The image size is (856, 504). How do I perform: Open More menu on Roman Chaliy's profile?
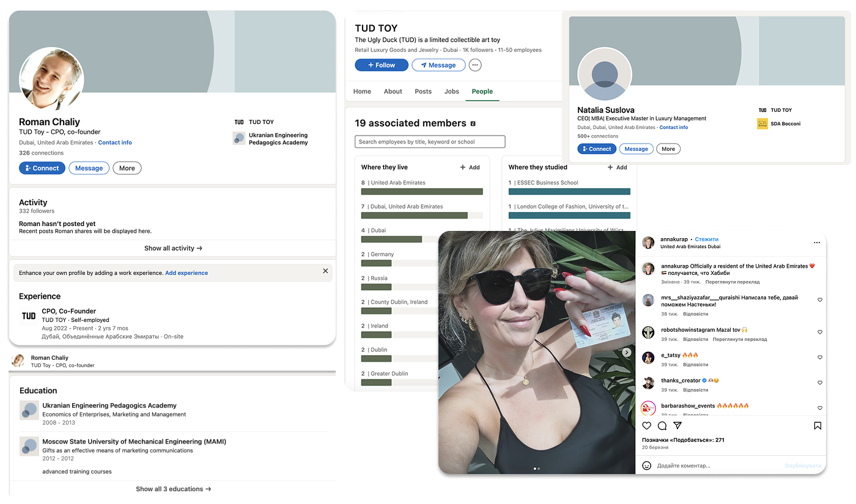coord(127,168)
